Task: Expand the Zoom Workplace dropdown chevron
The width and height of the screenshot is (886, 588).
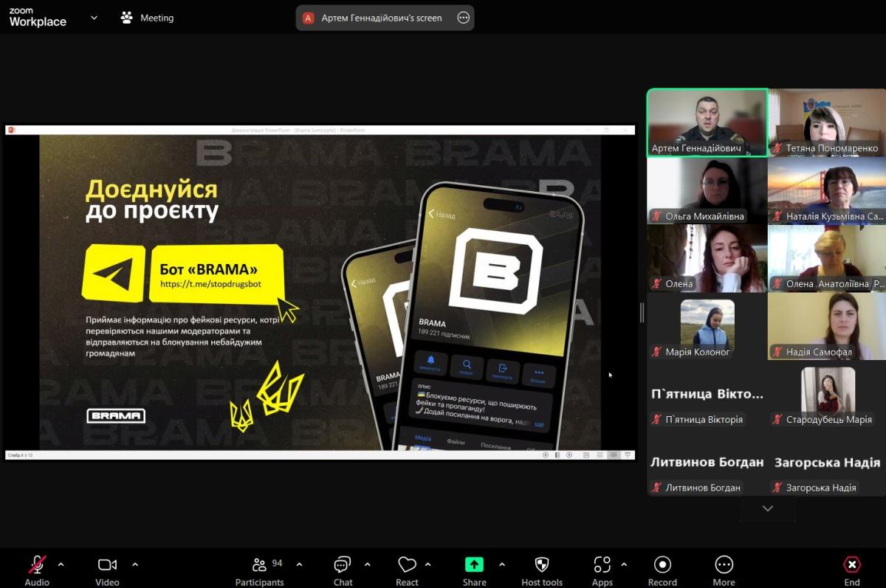Action: click(x=94, y=18)
